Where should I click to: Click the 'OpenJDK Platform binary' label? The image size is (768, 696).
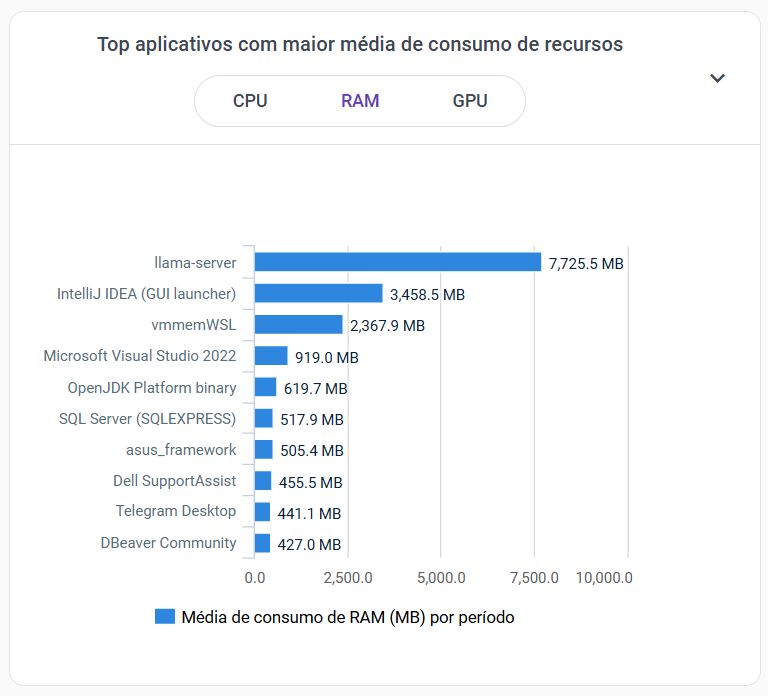pyautogui.click(x=152, y=387)
